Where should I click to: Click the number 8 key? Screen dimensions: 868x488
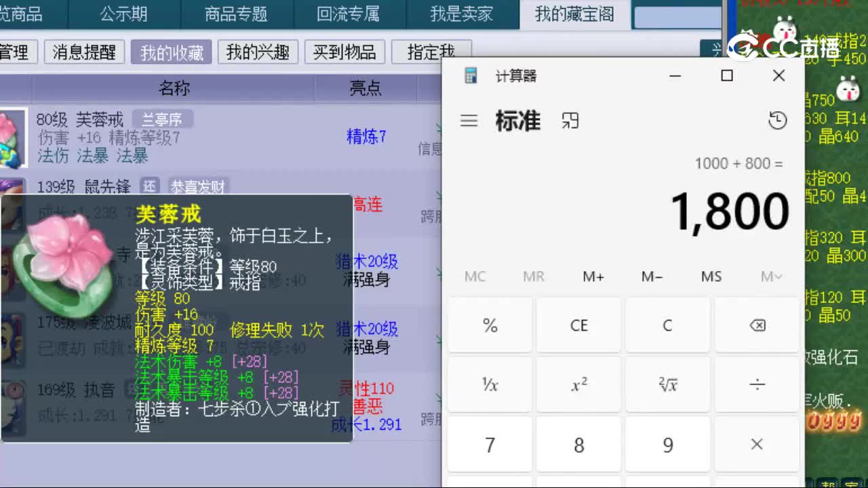tap(578, 445)
